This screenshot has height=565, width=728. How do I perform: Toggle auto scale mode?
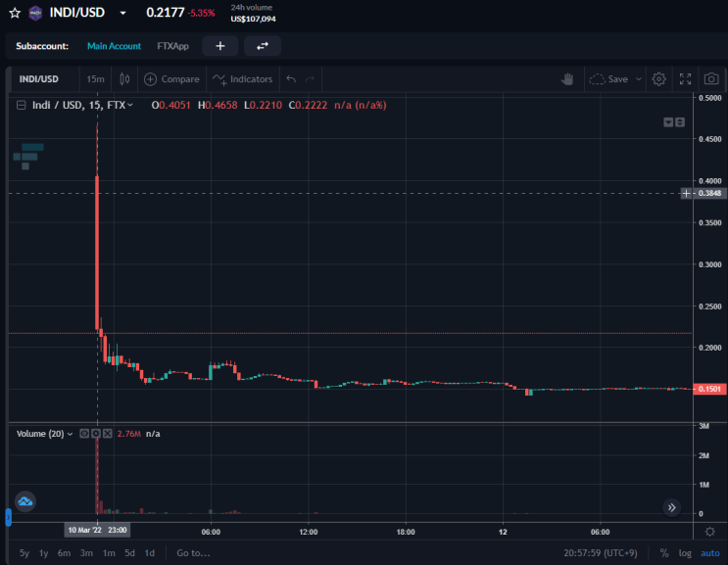(x=710, y=553)
